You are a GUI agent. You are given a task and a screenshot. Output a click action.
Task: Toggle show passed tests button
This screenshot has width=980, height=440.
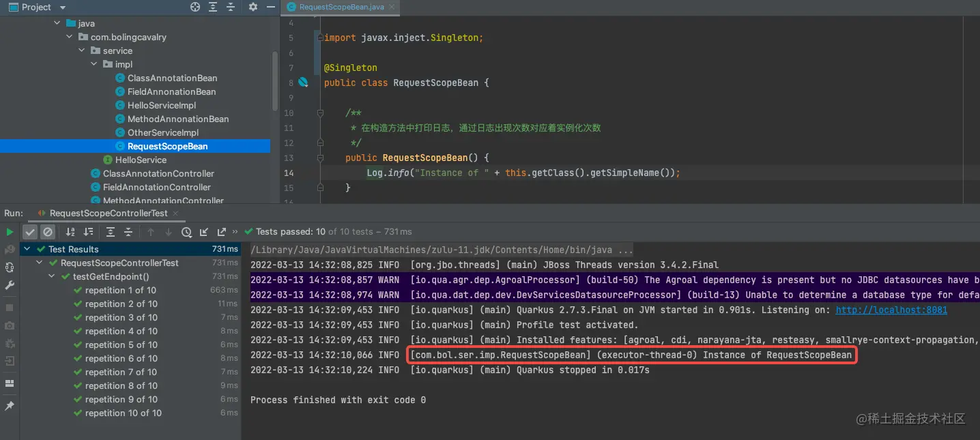30,232
